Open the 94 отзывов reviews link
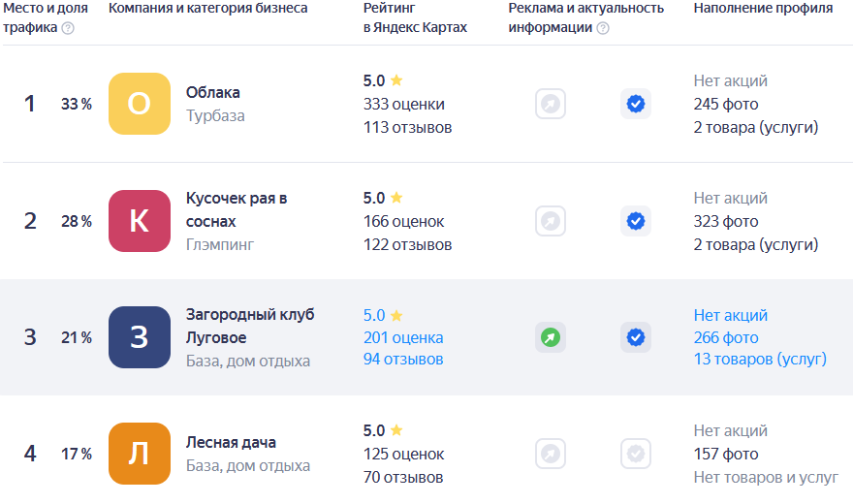 403,360
